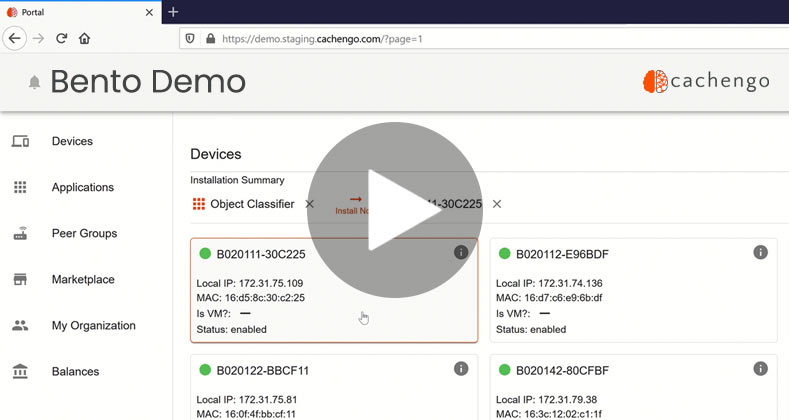
Task: Click the browser Back arrow button
Action: pyautogui.click(x=15, y=38)
